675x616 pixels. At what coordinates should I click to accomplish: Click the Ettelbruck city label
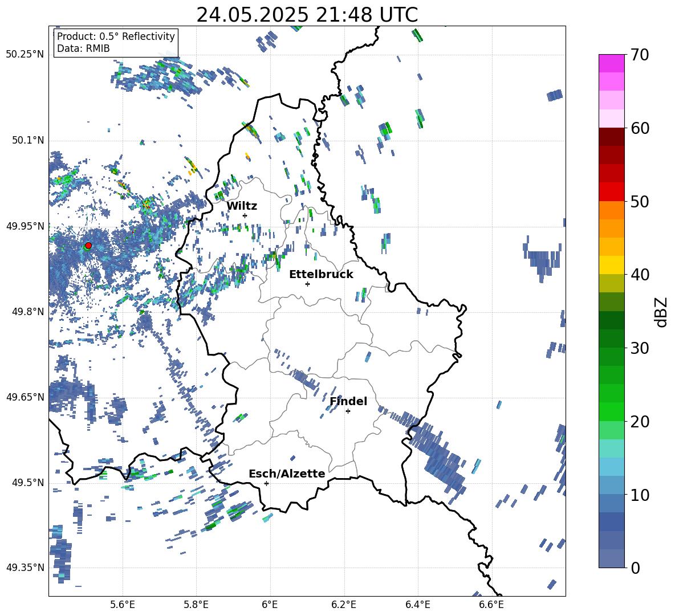click(321, 275)
